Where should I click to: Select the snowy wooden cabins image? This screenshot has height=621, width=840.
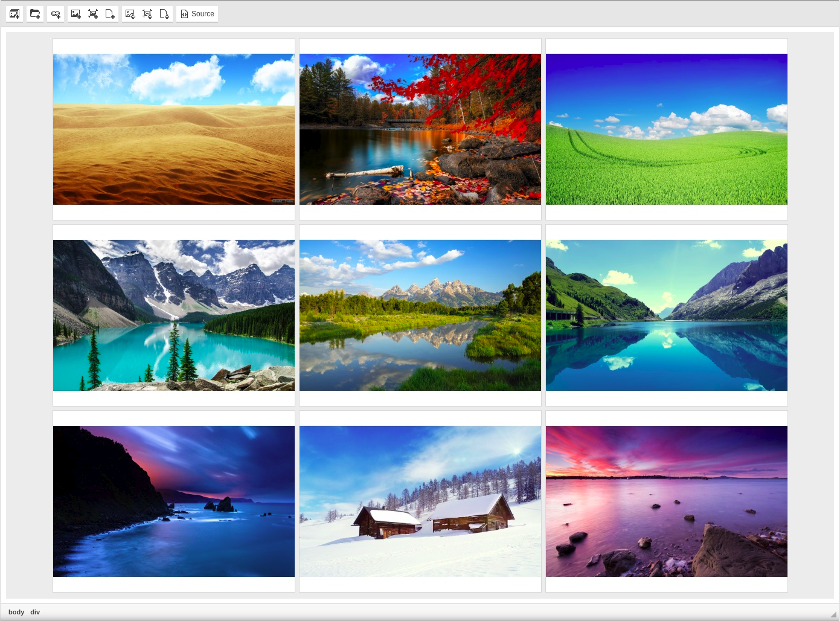pos(420,501)
